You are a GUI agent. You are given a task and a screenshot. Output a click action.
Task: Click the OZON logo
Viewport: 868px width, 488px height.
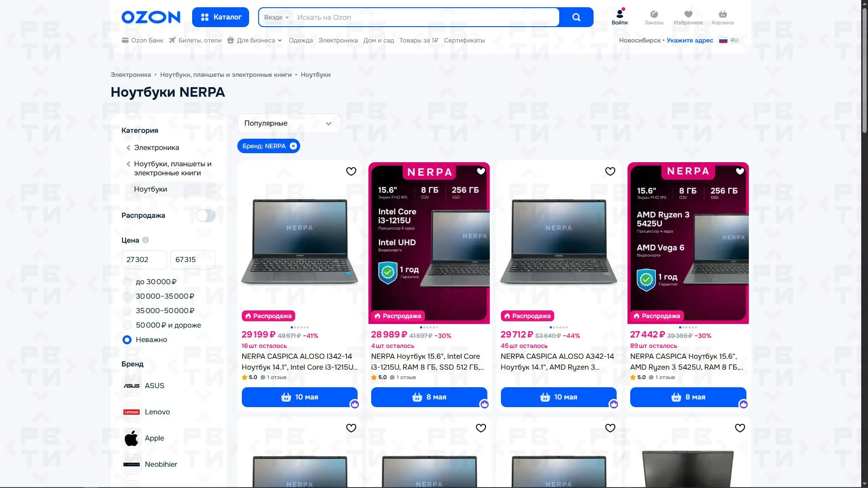click(x=151, y=17)
